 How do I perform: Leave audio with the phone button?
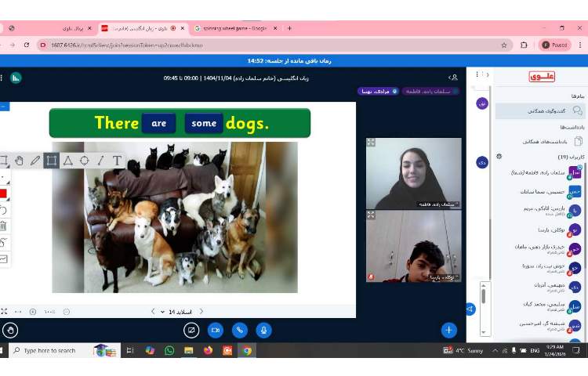[239, 331]
